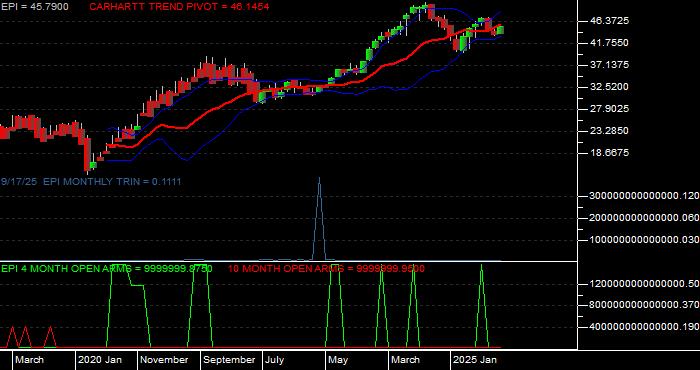This screenshot has width=700, height=370.
Task: Select the EPI MONTHLY TRIN = 0.1111 label
Action: pos(112,181)
